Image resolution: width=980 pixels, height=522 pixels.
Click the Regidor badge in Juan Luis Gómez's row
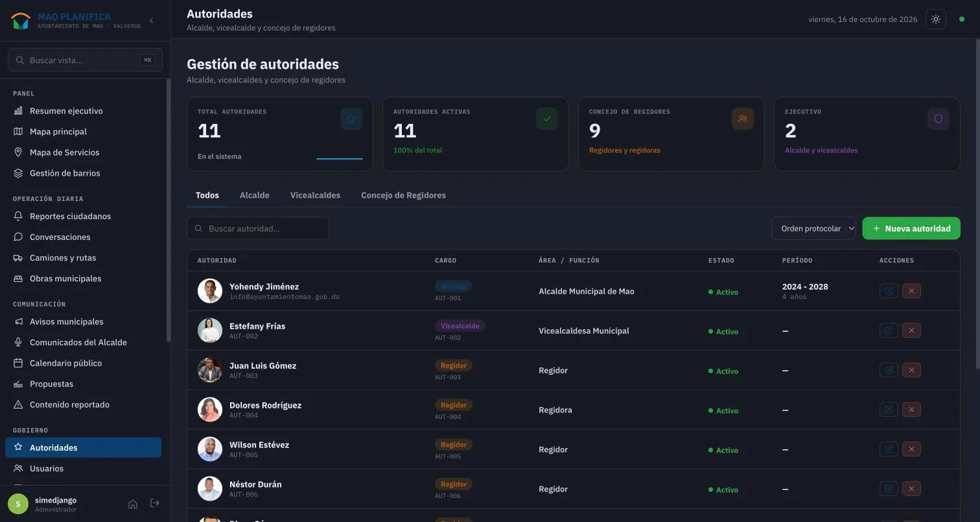[454, 365]
